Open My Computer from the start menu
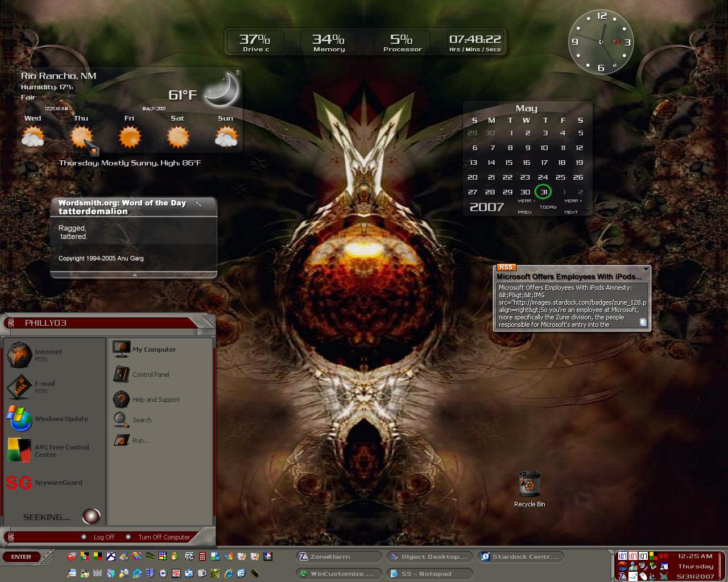The height and width of the screenshot is (582, 728). pyautogui.click(x=144, y=349)
